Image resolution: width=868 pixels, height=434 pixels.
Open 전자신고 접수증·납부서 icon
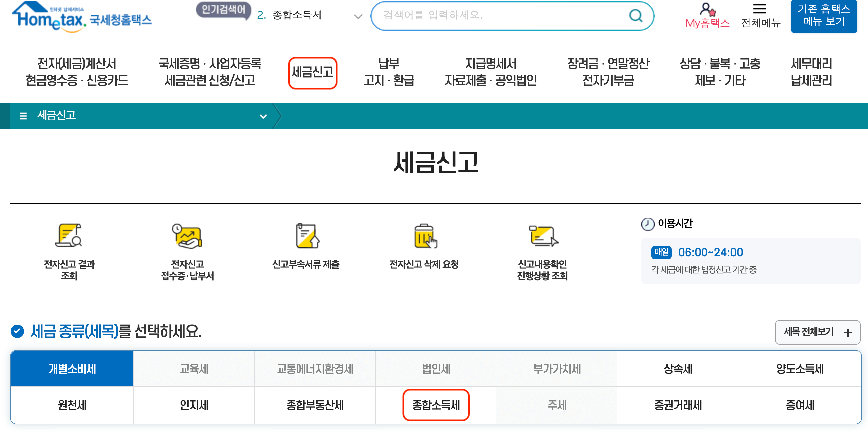point(187,236)
